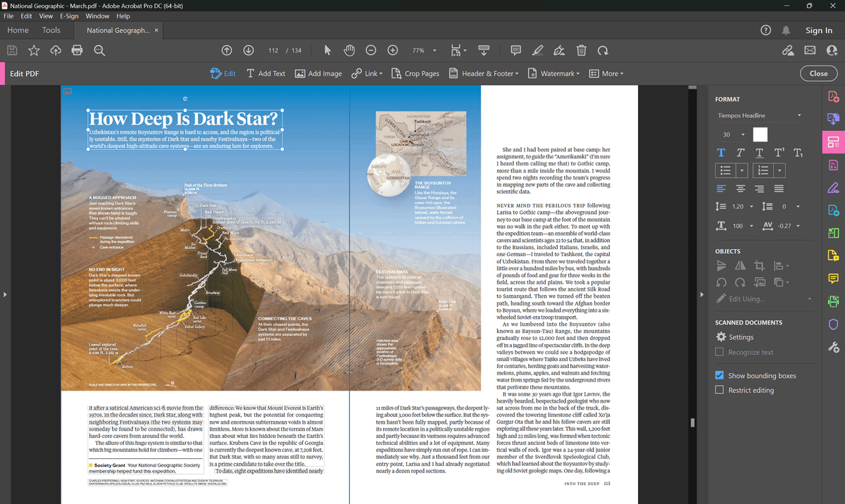Open the E-Sign menu
Image resolution: width=845 pixels, height=504 pixels.
click(x=69, y=15)
